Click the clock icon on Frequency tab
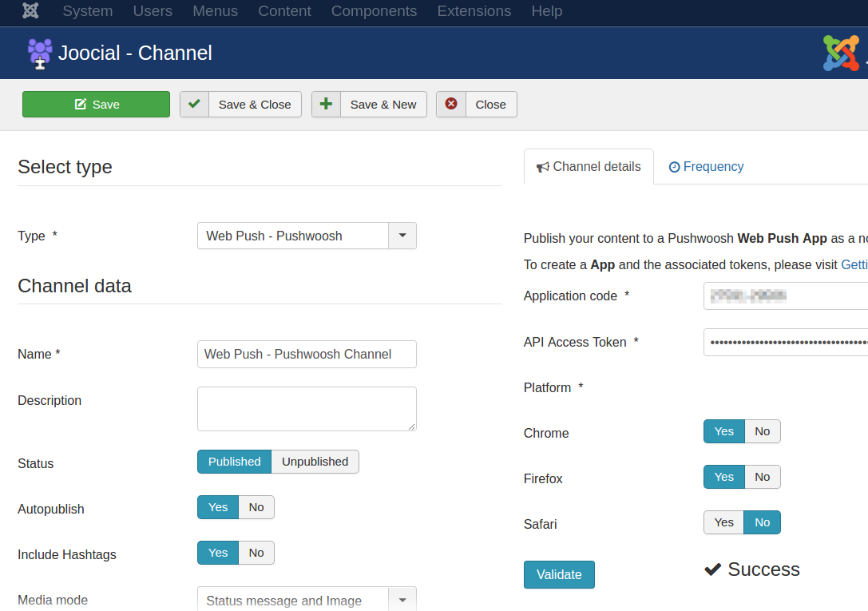This screenshot has width=868, height=611. [x=674, y=167]
